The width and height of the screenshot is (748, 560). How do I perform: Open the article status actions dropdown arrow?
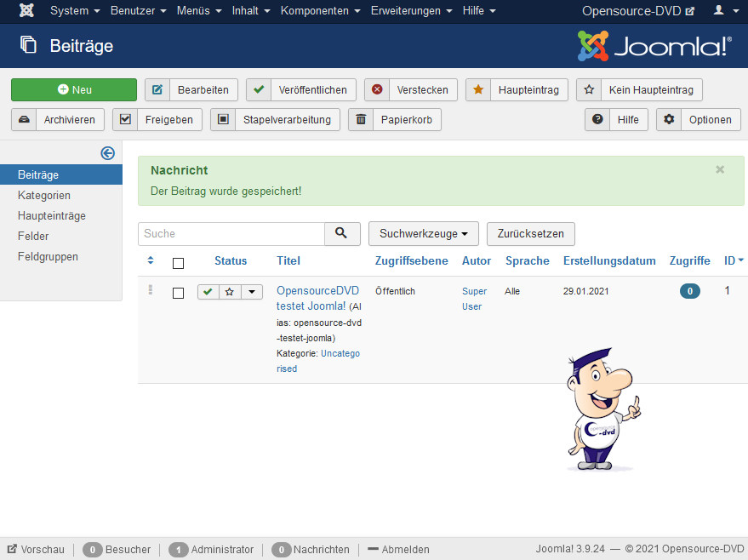252,292
